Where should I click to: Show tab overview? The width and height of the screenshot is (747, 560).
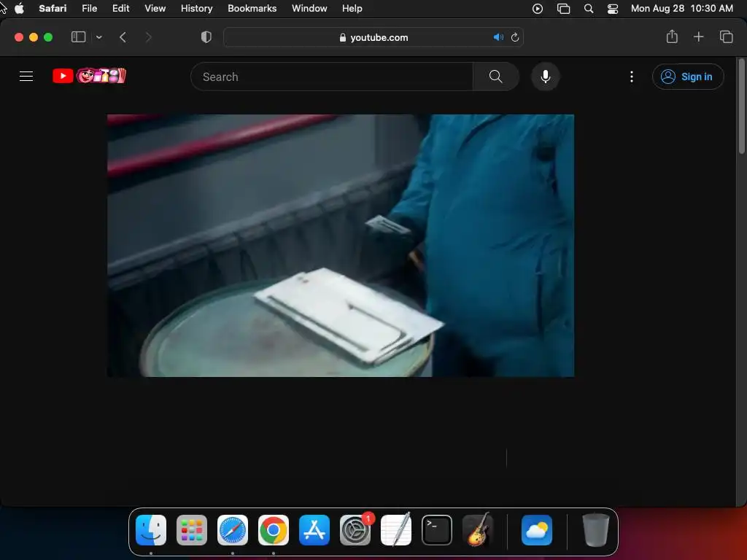(726, 36)
